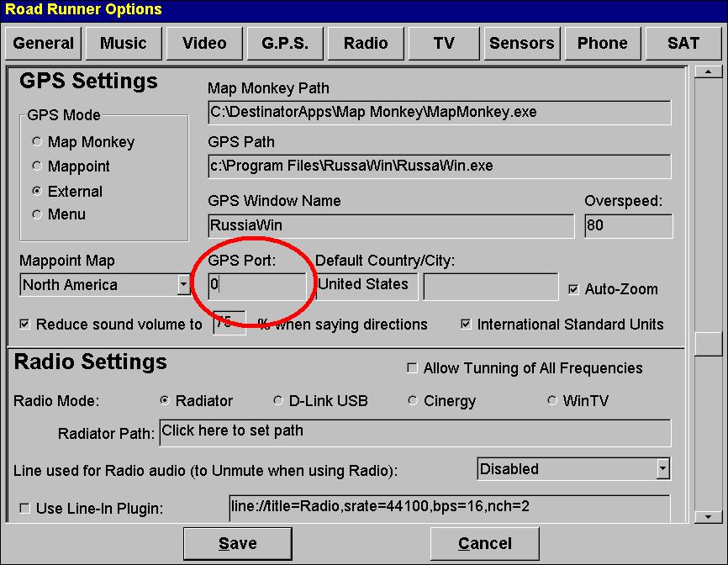
Task: Open the radio audio line dropdown
Action: tap(662, 468)
